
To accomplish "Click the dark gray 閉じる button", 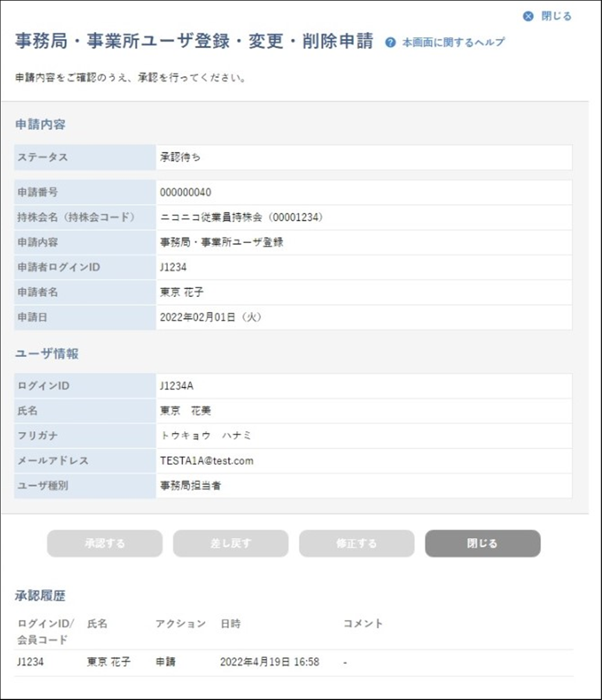I will pos(482,544).
